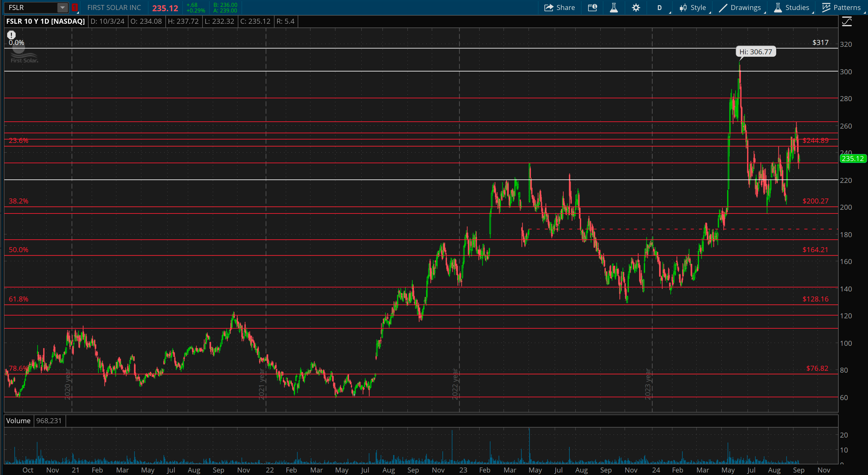Viewport: 868px width, 475px height.
Task: Click the Volume study label
Action: pos(18,421)
